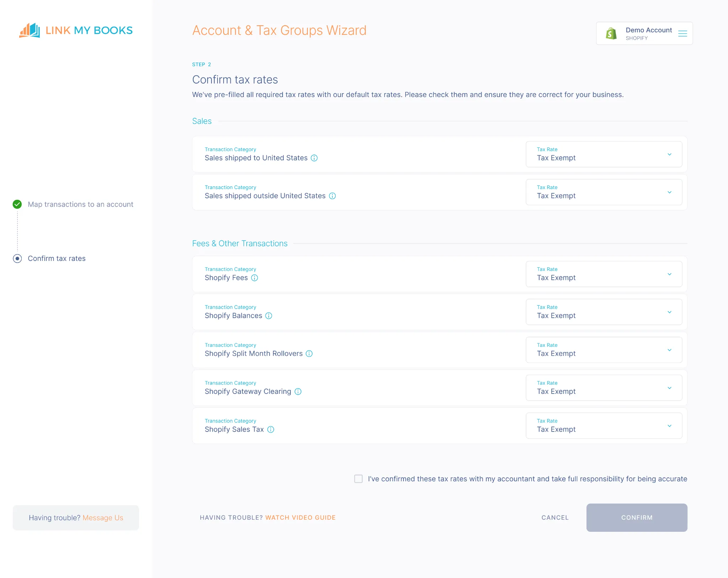Image resolution: width=728 pixels, height=578 pixels.
Task: Tick the accountant confirmation checkbox
Action: pos(358,479)
